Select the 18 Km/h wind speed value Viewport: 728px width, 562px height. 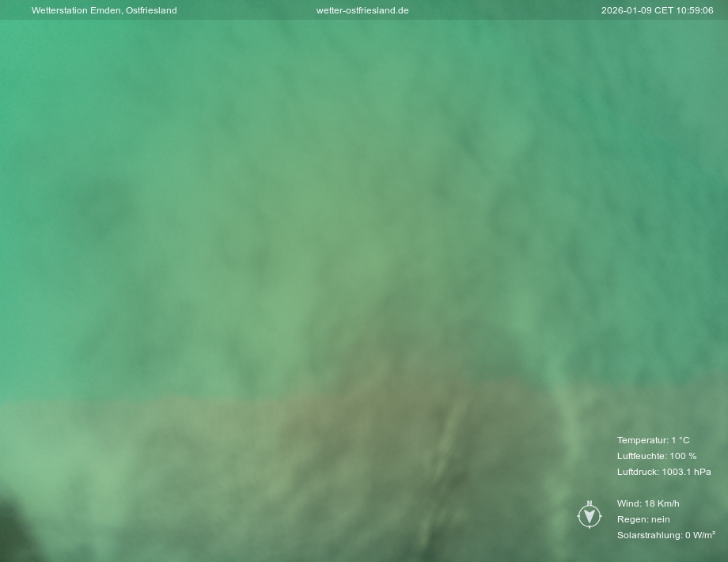click(x=662, y=503)
